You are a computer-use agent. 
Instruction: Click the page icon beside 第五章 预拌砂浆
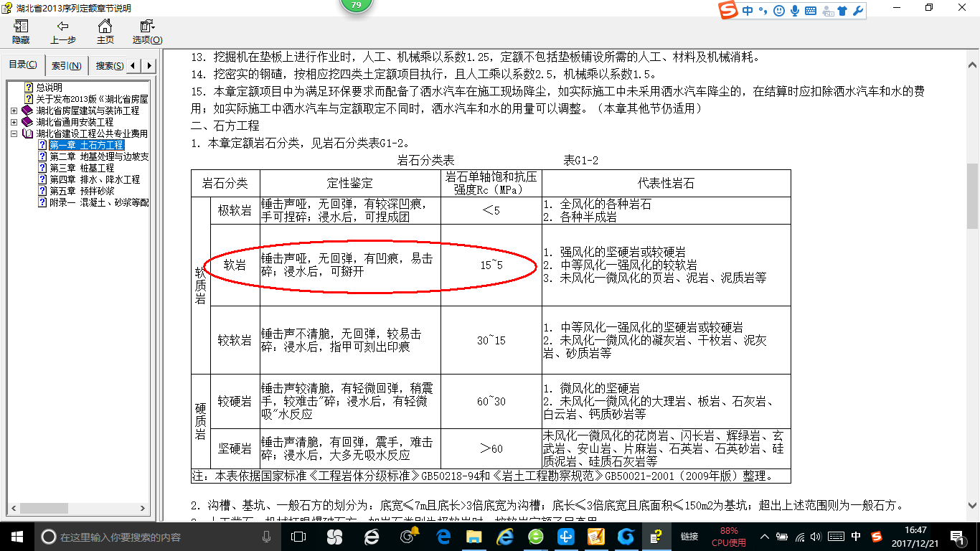pos(42,191)
